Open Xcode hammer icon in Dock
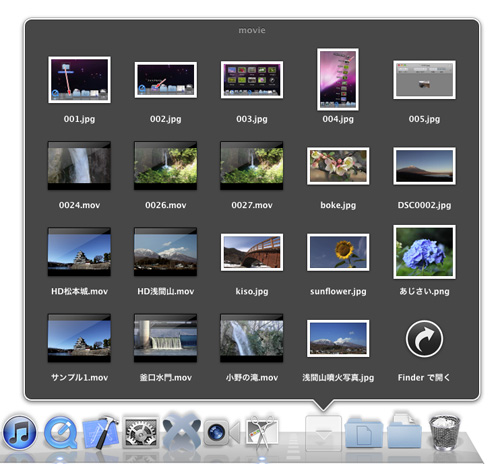 [x=101, y=432]
